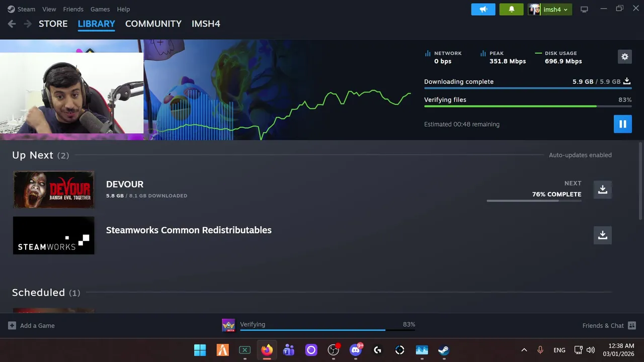The height and width of the screenshot is (362, 644).
Task: Switch to the STORE tab
Action: (x=53, y=24)
